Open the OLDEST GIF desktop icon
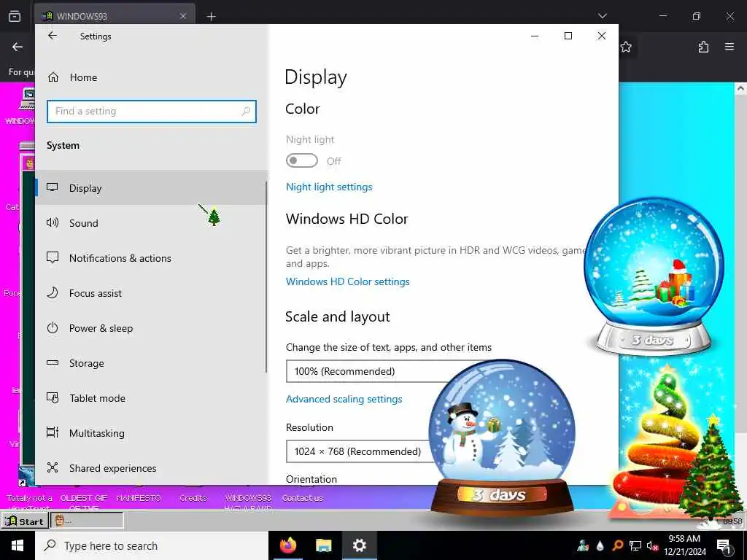The image size is (747, 560). pos(84,498)
